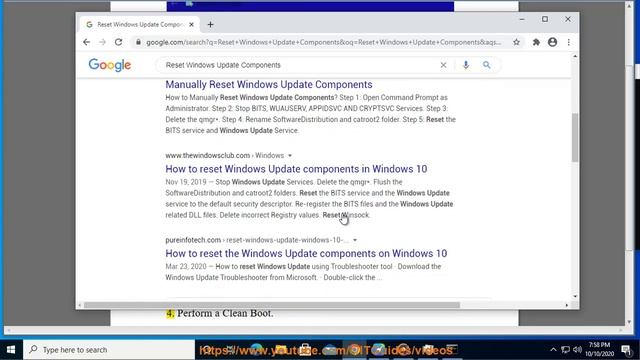Click the Chrome scrollbar up arrow
640x360 pixels.
coord(575,56)
